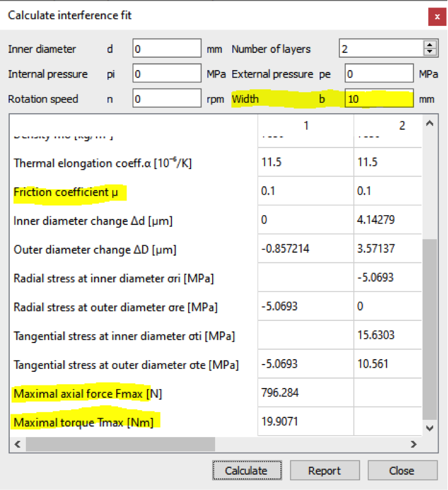Click the External pressure input field
This screenshot has height=490, width=448.
pos(379,74)
